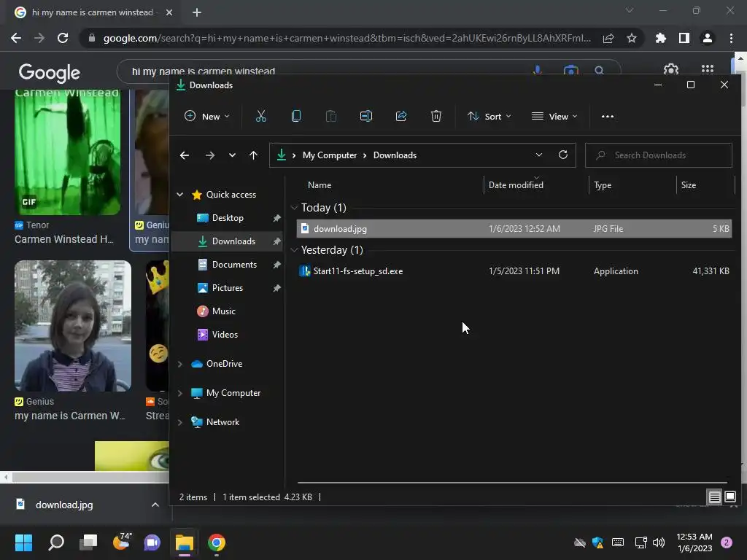Click the Paste clipboard icon in toolbar
The image size is (747, 560).
point(330,116)
